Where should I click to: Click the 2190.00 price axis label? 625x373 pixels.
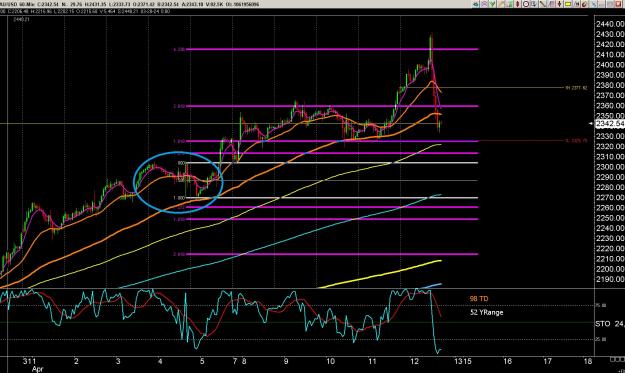610,279
